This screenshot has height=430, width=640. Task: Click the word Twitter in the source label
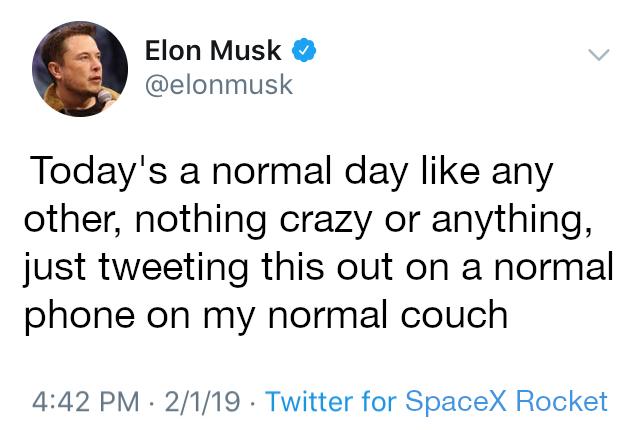click(x=309, y=401)
